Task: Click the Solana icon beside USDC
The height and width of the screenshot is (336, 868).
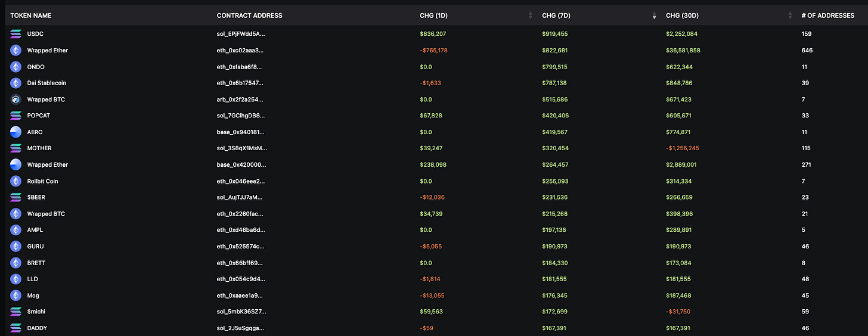Action: click(x=15, y=34)
